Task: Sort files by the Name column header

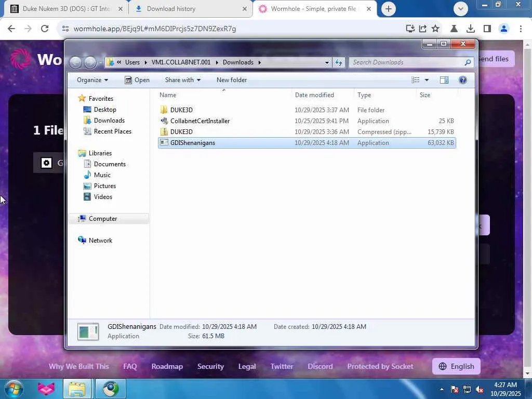Action: 224,95
